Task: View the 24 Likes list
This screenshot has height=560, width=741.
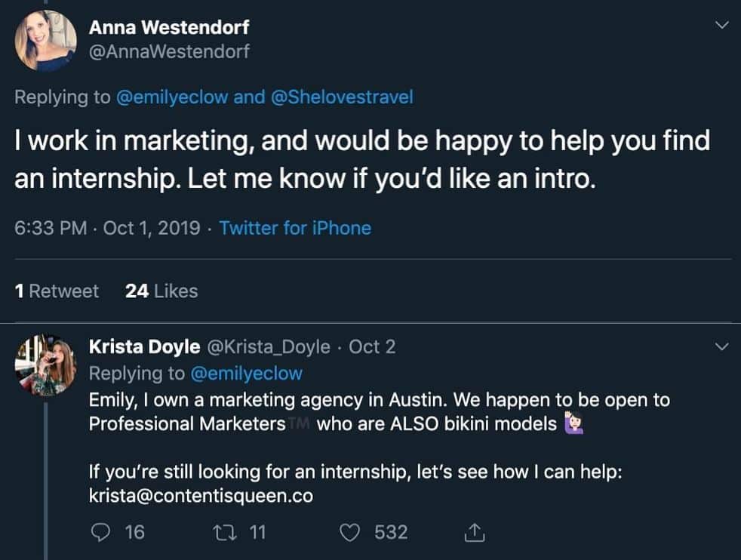Action: [161, 291]
